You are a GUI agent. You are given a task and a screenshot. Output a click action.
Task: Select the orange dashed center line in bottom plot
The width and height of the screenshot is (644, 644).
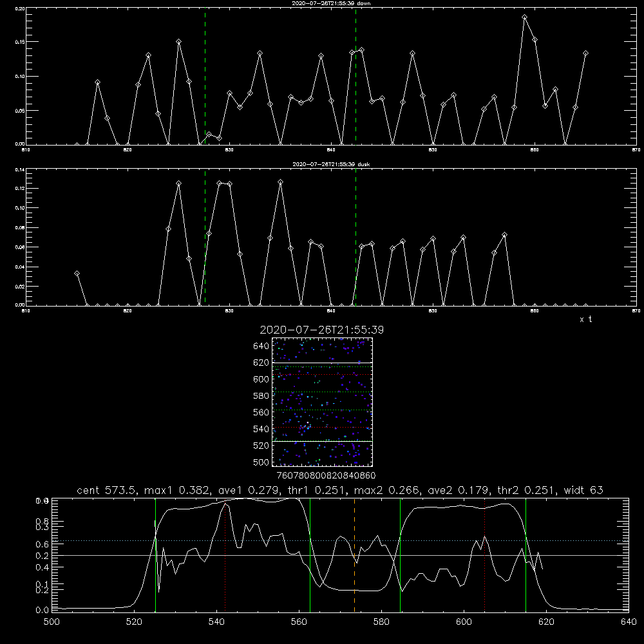point(354,555)
